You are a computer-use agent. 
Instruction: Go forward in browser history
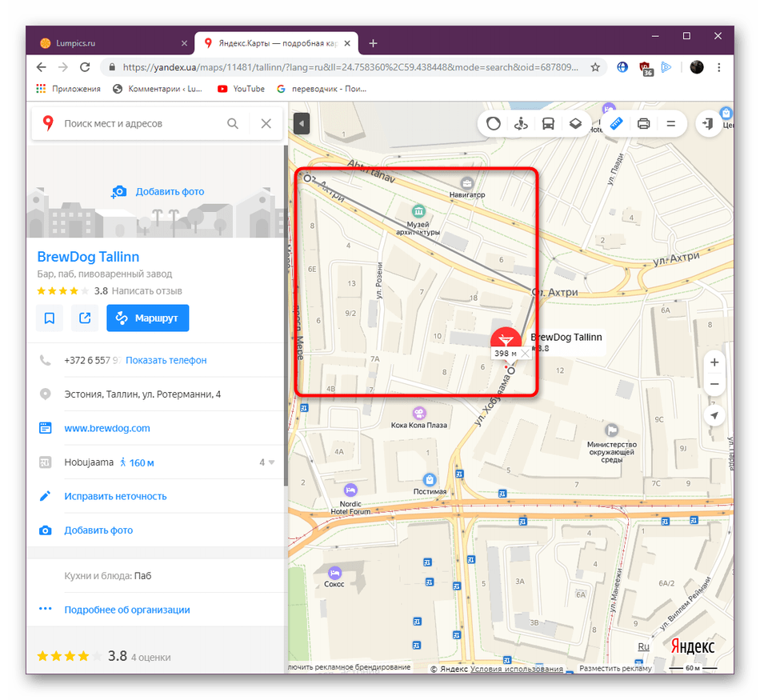tap(63, 67)
